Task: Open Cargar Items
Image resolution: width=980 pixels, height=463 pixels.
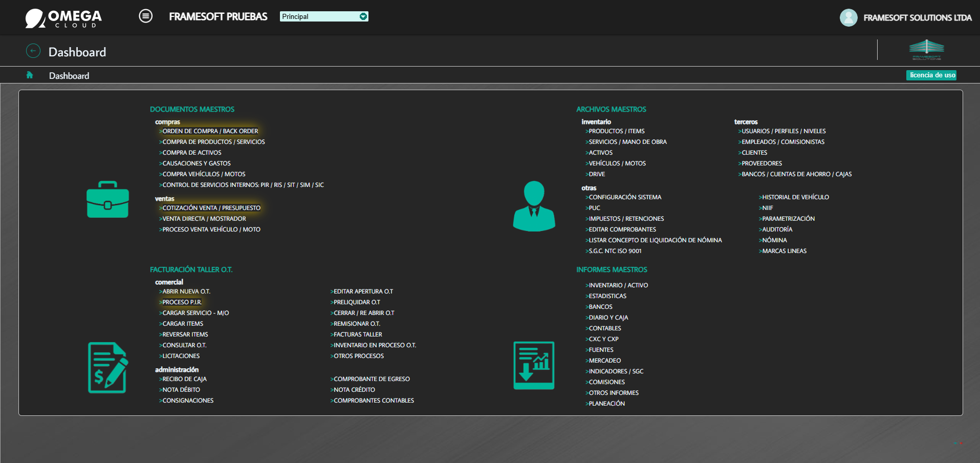Action: coord(183,324)
